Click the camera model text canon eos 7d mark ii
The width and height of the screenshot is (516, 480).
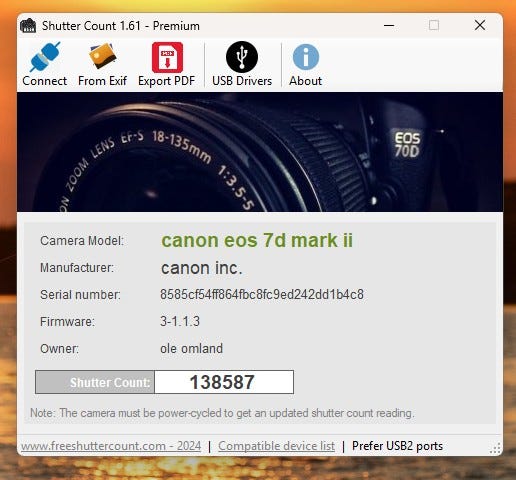[x=257, y=240]
